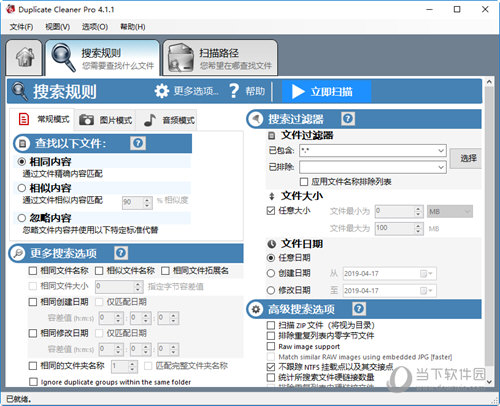Viewport: 500px width, 406px height.
Task: Enable the 相同创建日期 checkbox
Action: coord(33,302)
